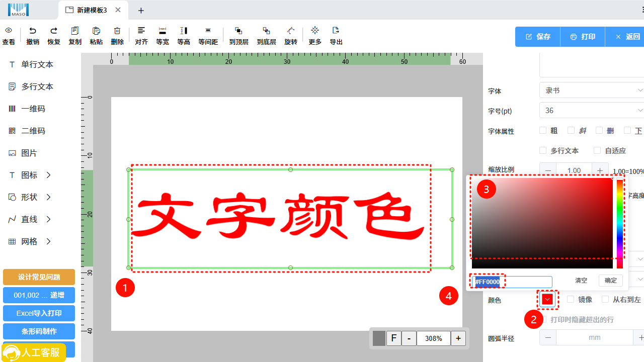Open the 人工客服 support chat
The image size is (644, 362).
tap(34, 352)
